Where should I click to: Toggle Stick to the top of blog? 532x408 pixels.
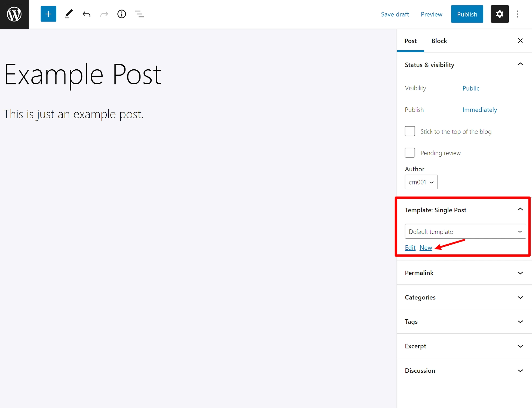[410, 132]
